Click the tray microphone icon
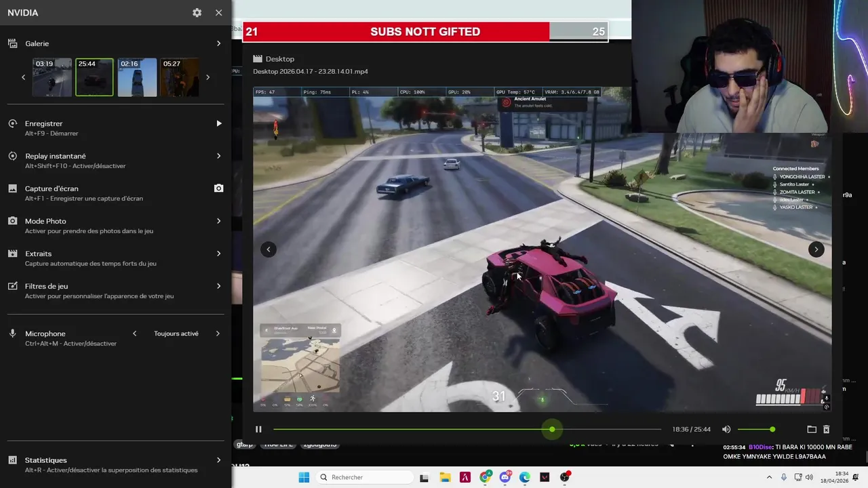868x488 pixels. click(x=784, y=477)
